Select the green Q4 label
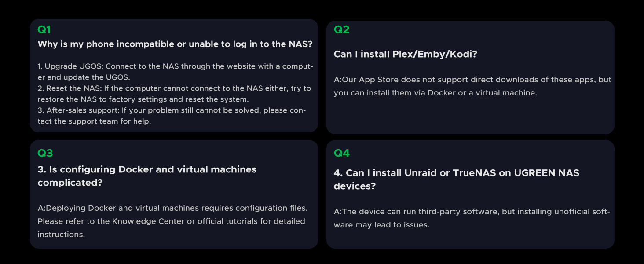Screen dimensions: 644x264 [342, 153]
